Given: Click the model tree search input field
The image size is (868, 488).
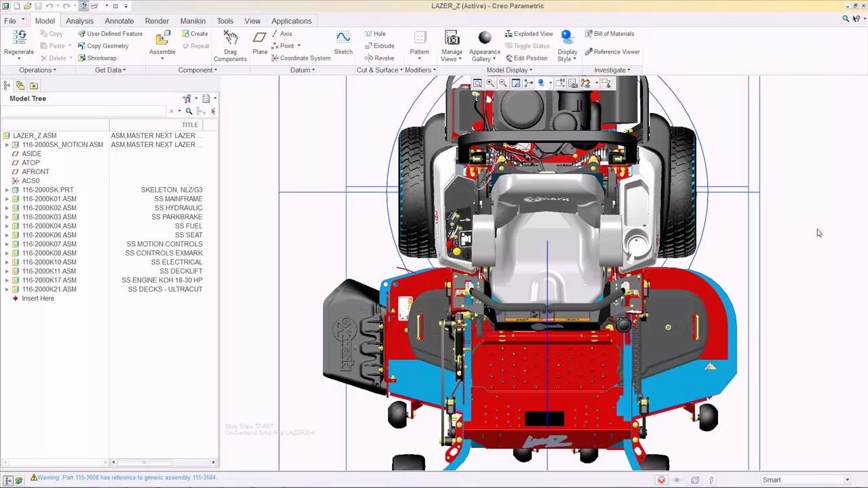Looking at the screenshot, I should 83,111.
